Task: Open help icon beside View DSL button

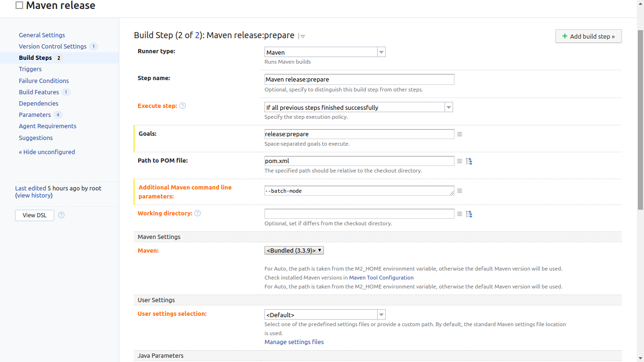Action: pos(61,215)
